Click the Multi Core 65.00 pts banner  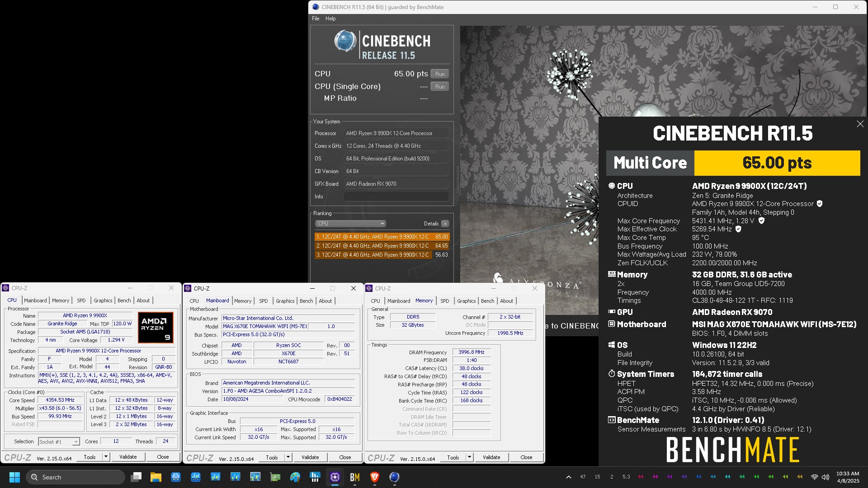coord(733,163)
